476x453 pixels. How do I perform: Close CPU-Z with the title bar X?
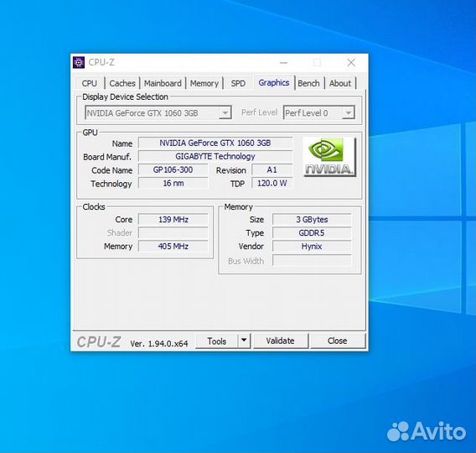pos(351,63)
